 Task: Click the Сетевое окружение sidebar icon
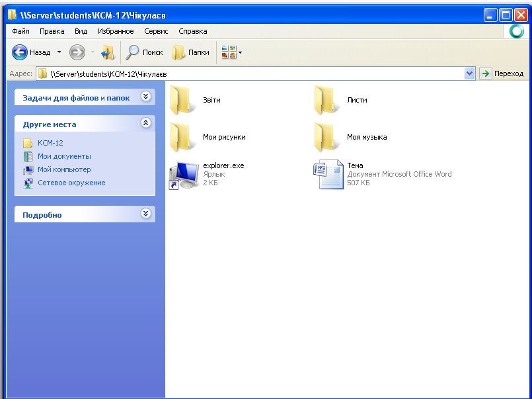(x=28, y=183)
